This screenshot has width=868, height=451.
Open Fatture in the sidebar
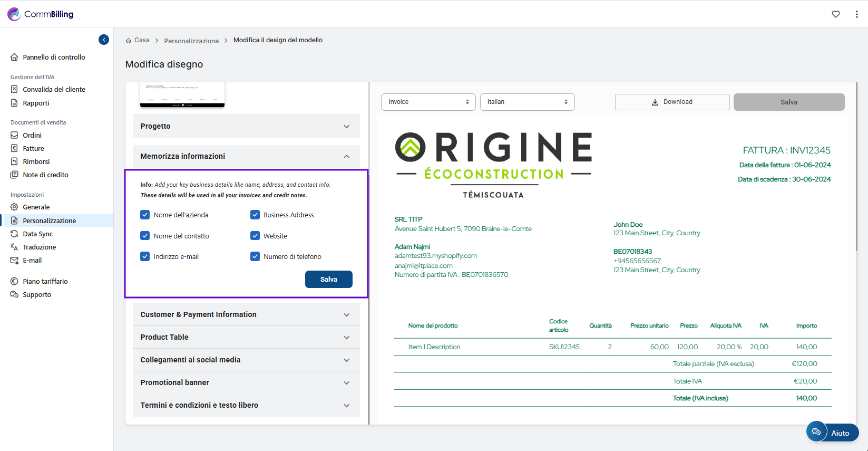coord(33,148)
